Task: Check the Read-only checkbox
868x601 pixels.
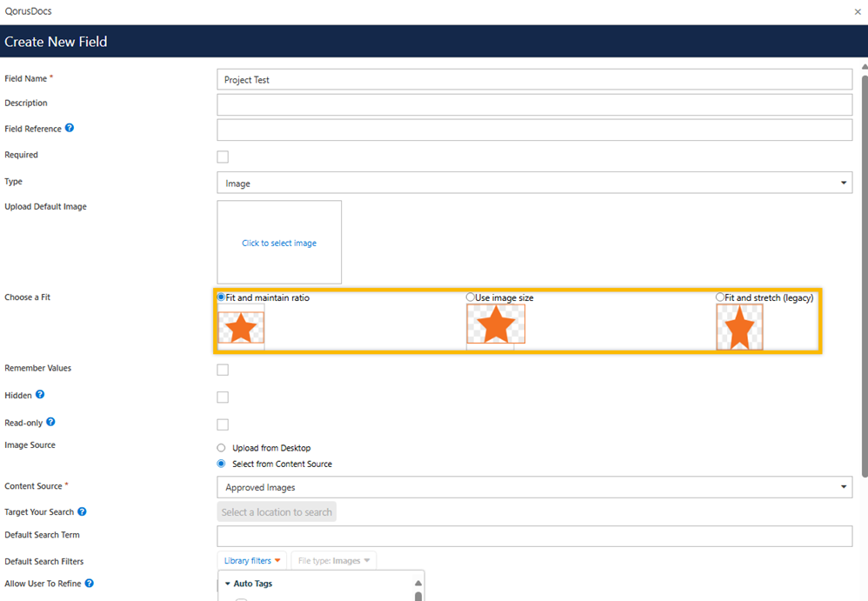Action: tap(223, 424)
